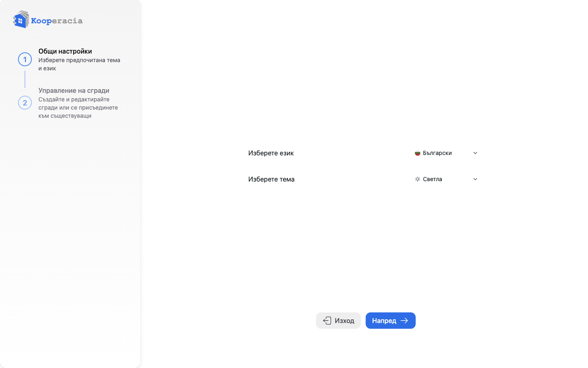Open the Български language dropdown
This screenshot has height=368, width=588.
point(446,153)
